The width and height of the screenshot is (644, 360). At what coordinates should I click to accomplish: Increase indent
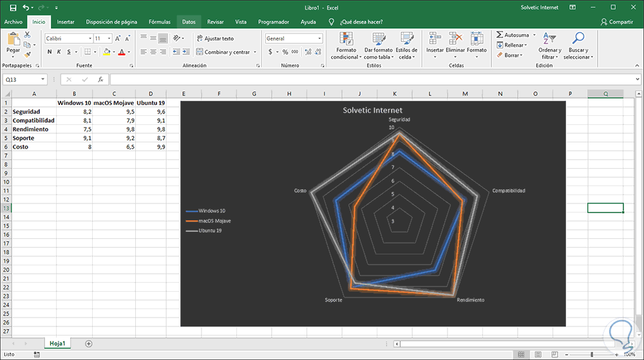pos(186,52)
